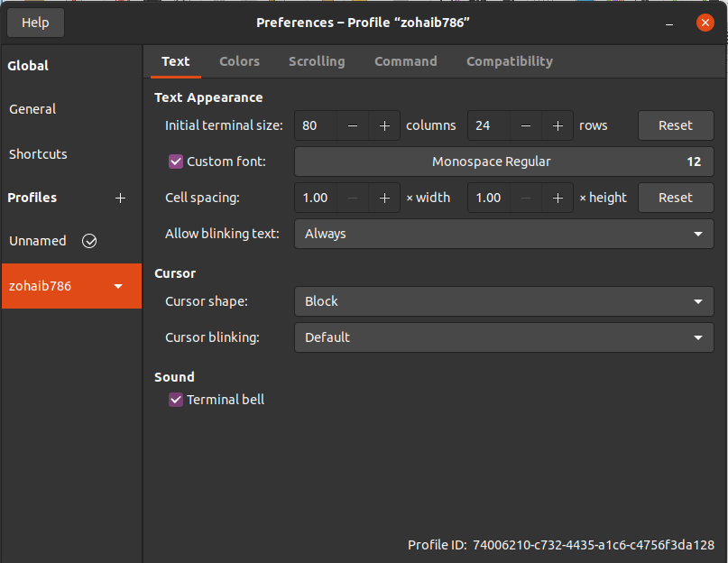Toggle the Custom font checkbox
This screenshot has width=728, height=563.
point(176,162)
